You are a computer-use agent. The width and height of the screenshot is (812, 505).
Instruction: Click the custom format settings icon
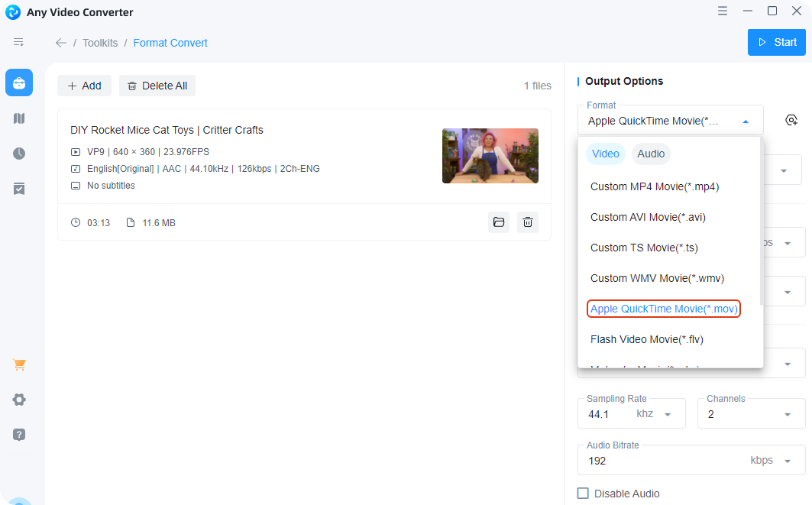point(791,120)
